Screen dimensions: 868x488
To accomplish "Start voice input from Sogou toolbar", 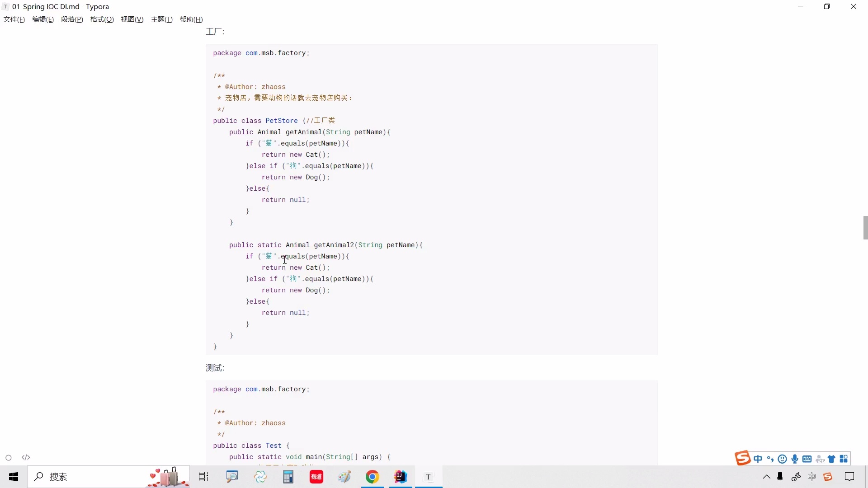I will point(795,458).
